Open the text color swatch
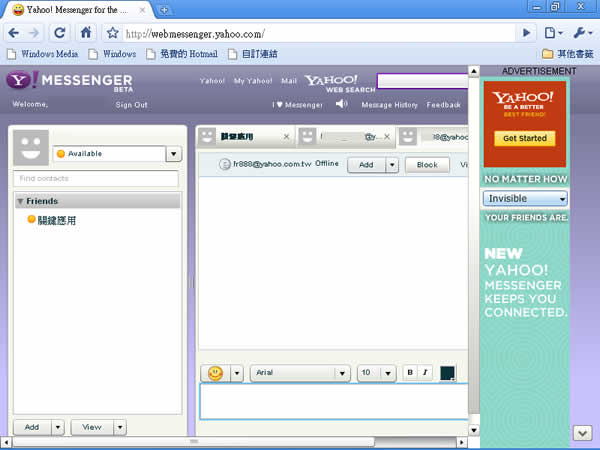This screenshot has height=450, width=600. click(x=447, y=373)
